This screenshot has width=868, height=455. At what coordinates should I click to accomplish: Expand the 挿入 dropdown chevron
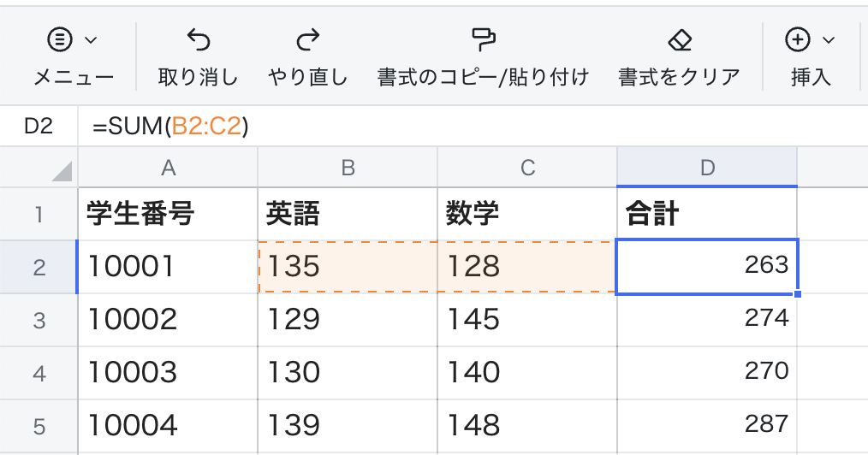pyautogui.click(x=828, y=40)
